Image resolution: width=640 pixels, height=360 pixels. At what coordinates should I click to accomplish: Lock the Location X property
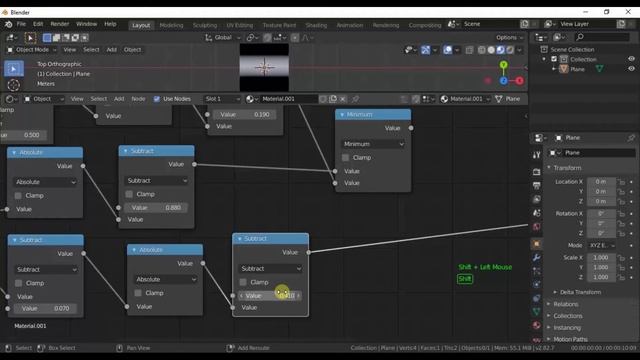click(x=621, y=182)
